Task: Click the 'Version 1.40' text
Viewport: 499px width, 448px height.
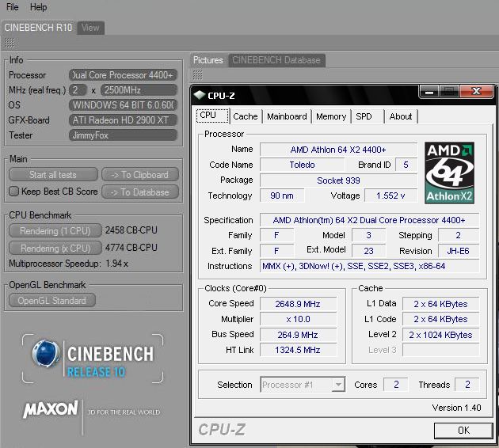Action: [x=456, y=408]
